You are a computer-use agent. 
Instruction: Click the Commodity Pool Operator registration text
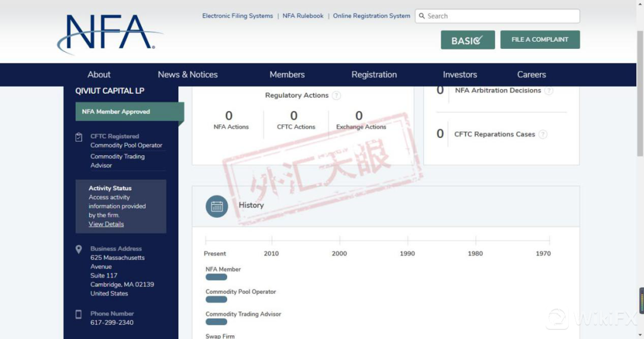click(126, 145)
